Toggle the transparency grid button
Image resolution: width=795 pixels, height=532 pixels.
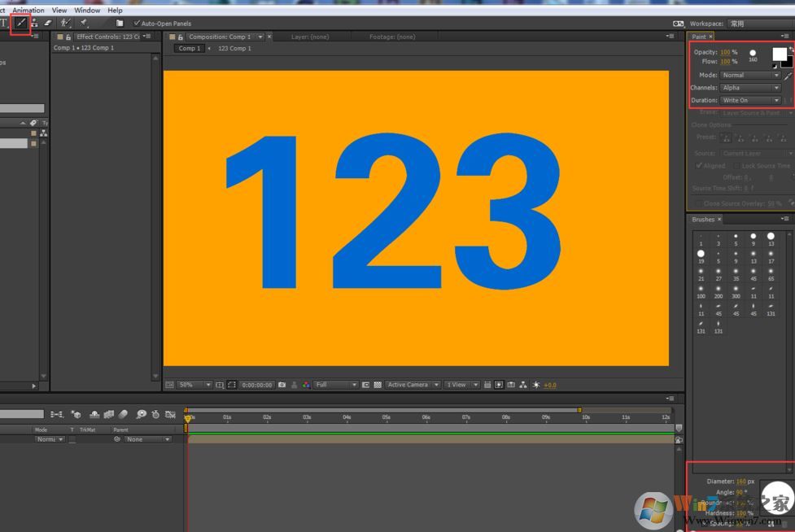(x=378, y=385)
